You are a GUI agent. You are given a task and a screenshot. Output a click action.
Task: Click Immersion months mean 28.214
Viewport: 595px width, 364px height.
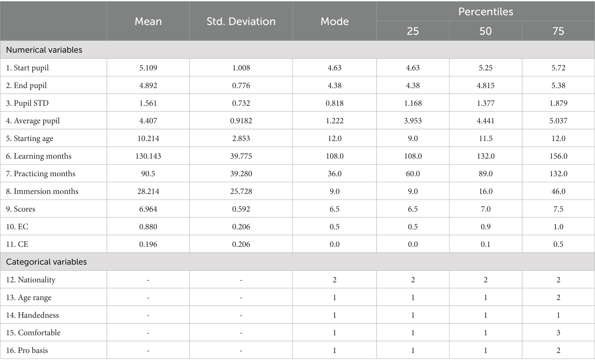click(x=148, y=191)
